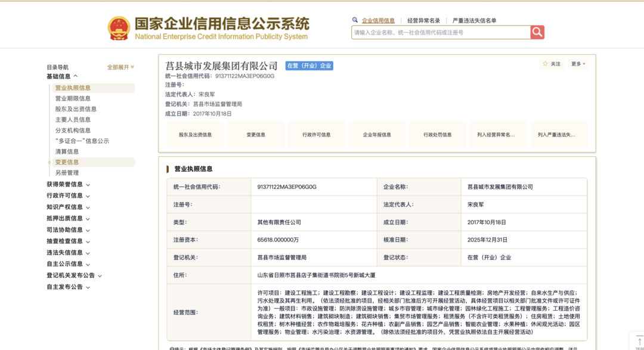
Task: Open the 变更信息 card tab
Action: tap(255, 135)
